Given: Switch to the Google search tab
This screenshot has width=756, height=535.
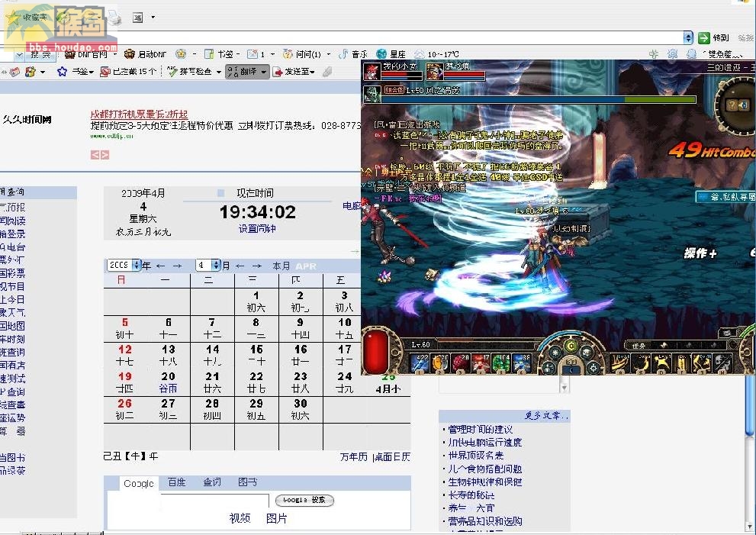Looking at the screenshot, I should click(139, 483).
